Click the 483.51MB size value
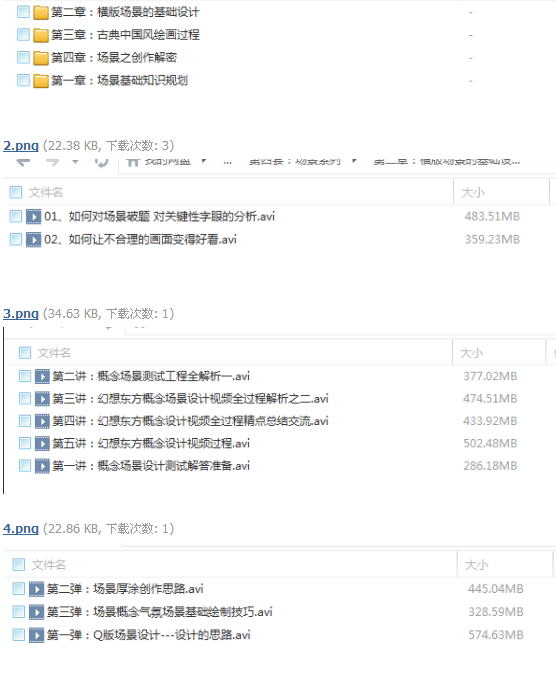The height and width of the screenshot is (682, 556). [492, 216]
